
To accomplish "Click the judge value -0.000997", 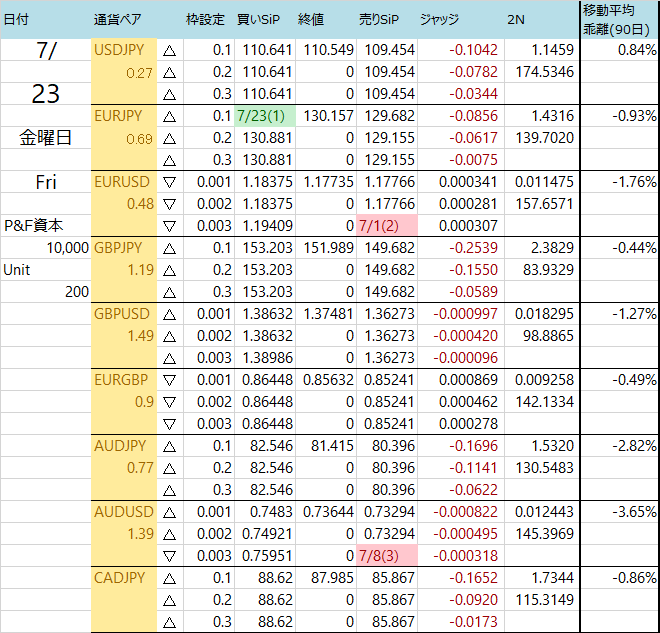I will (466, 314).
